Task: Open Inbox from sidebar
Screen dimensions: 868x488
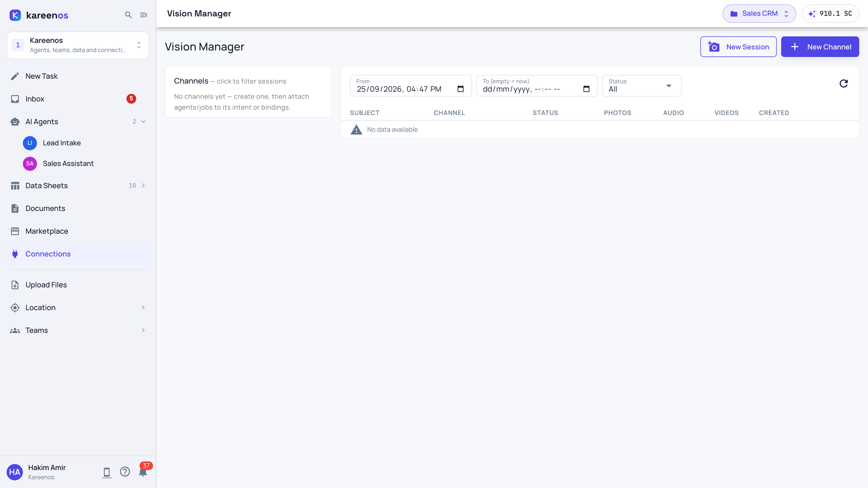Action: tap(78, 99)
